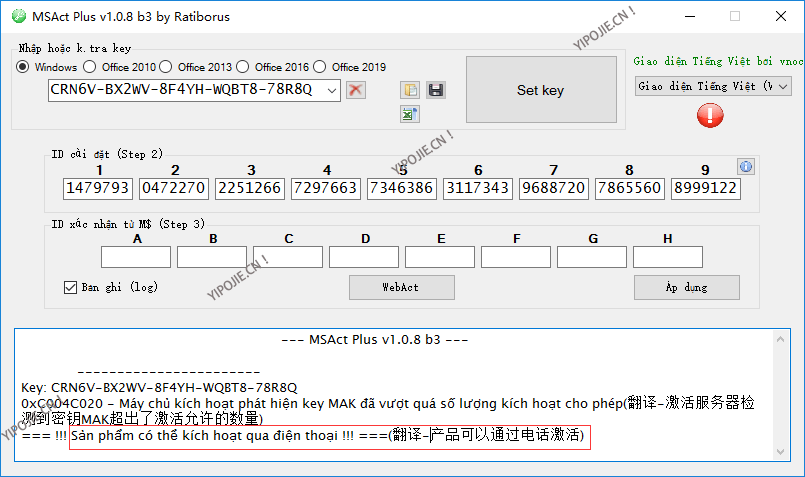Close the MSAct Plus window
This screenshot has height=477, width=805.
pos(781,16)
